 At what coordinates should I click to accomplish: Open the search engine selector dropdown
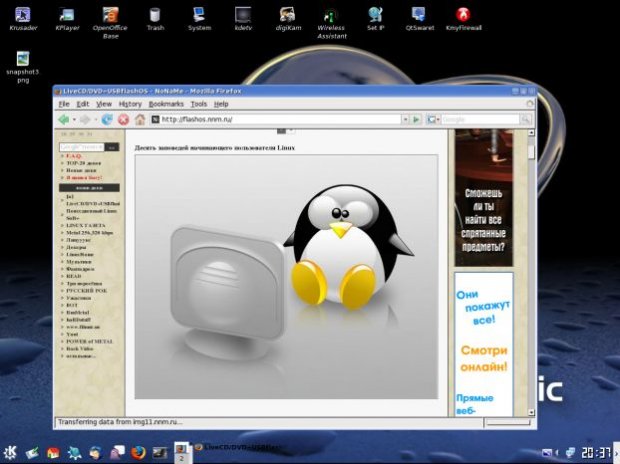433,119
